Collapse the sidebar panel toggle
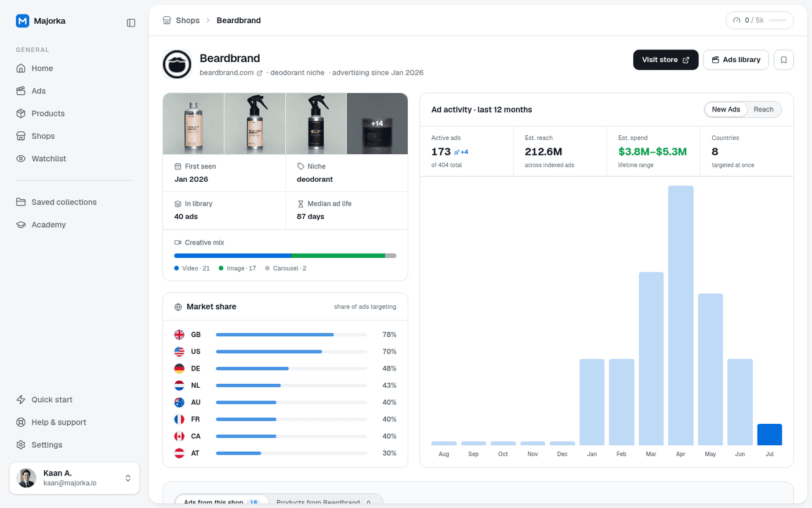This screenshot has height=508, width=812. click(131, 23)
